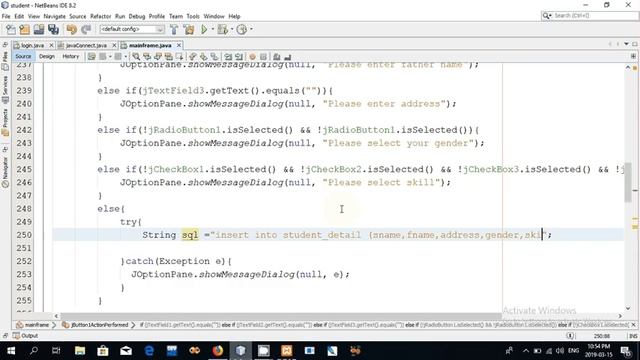
Task: Toggle Highlight Search icon
Action: 168,57
